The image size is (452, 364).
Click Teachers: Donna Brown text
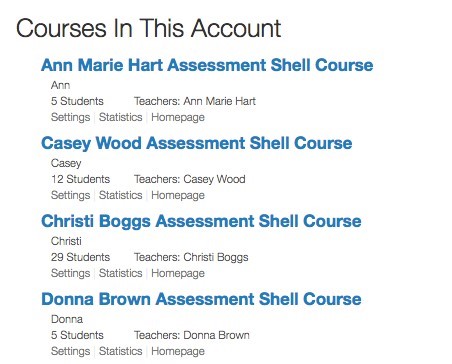pyautogui.click(x=192, y=335)
